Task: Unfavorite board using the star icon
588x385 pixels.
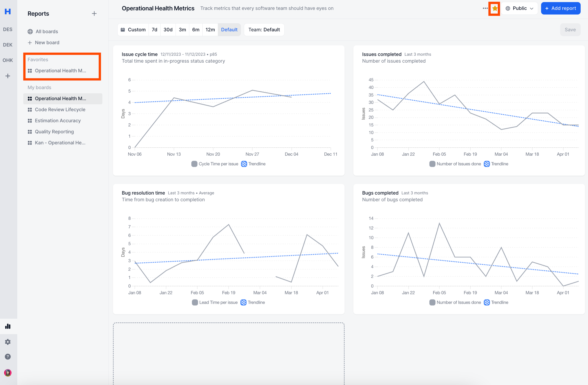Action: click(495, 8)
